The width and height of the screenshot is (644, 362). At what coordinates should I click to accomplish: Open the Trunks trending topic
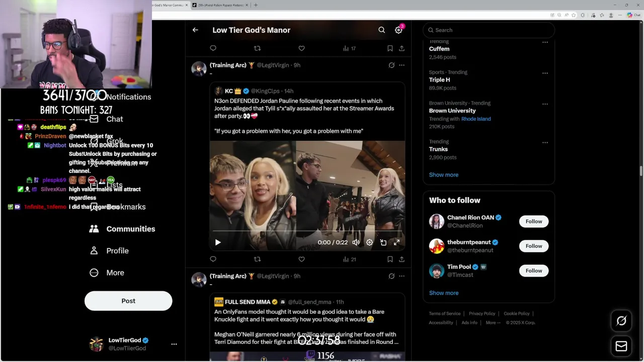tap(438, 149)
